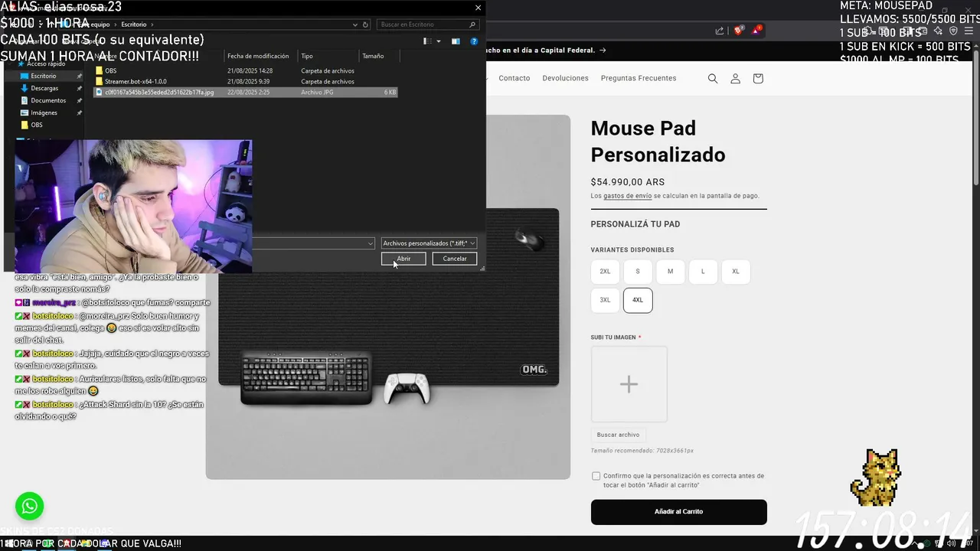
Task: Select the Streamer.bot-x64-1.0.0 folder name
Action: [x=136, y=81]
